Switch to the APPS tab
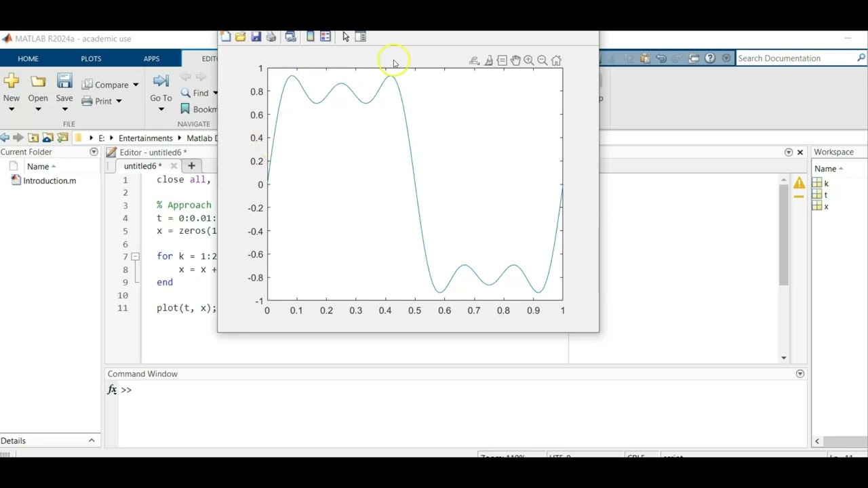Viewport: 868px width, 488px height. pos(151,58)
